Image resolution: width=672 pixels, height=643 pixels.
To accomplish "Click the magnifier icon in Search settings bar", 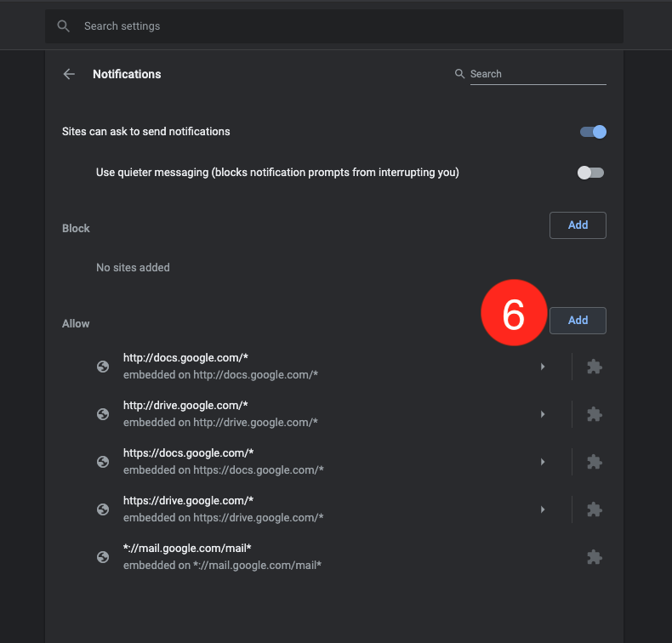I will pos(64,26).
